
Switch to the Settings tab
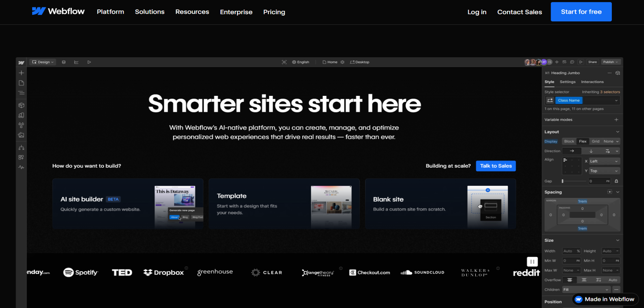[x=568, y=82]
